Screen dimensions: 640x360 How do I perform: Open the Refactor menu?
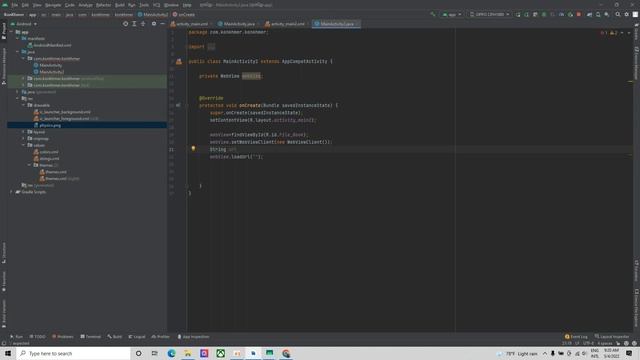(103, 5)
